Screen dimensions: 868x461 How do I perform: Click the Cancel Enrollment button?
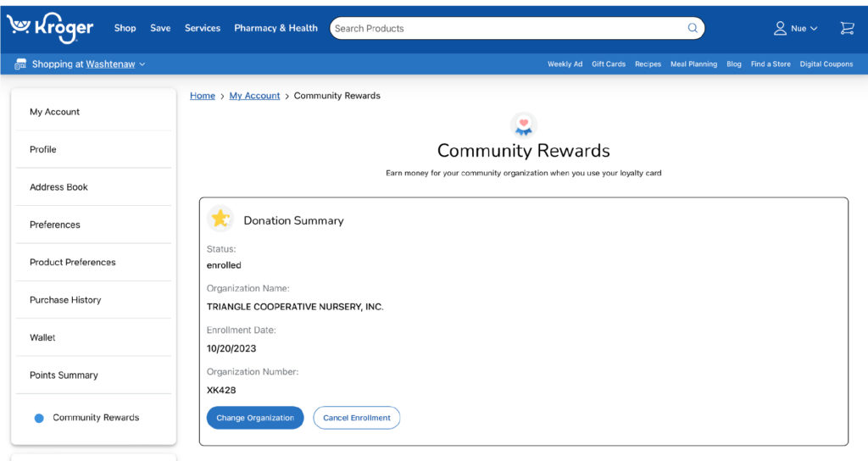coord(357,418)
